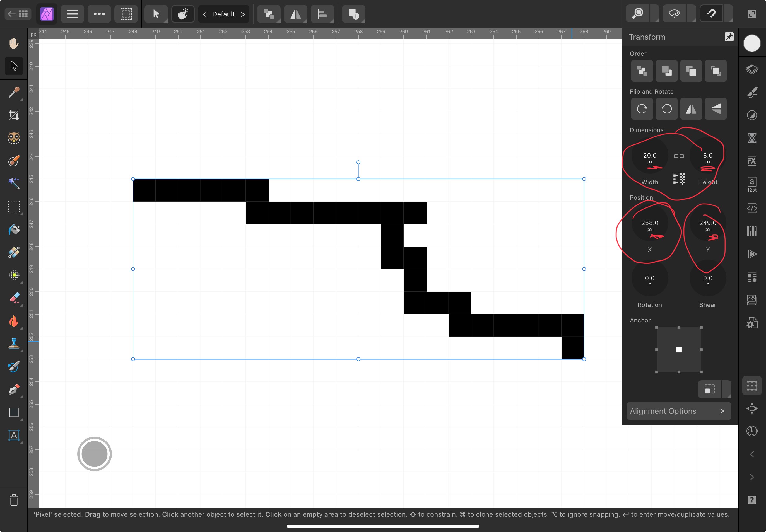The height and width of the screenshot is (532, 766).
Task: Select the Flood Select magic wand
Action: coord(14,183)
